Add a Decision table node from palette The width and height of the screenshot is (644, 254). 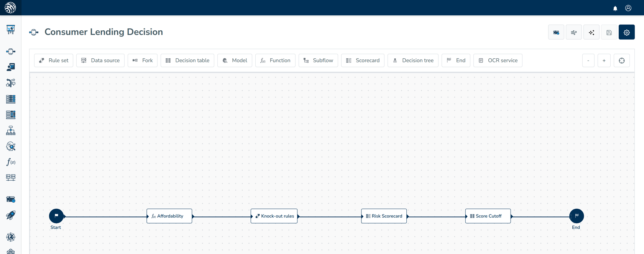click(x=187, y=61)
